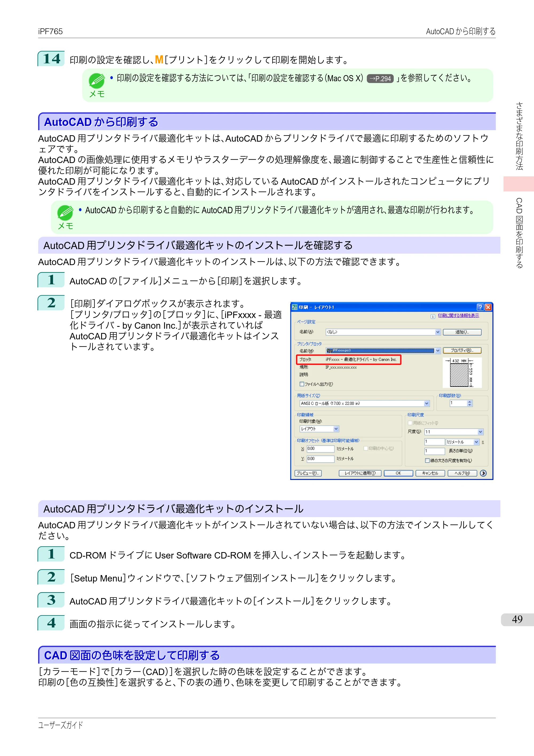
Task: Check the ファイルへ出力 checkbox
Action: 302,384
